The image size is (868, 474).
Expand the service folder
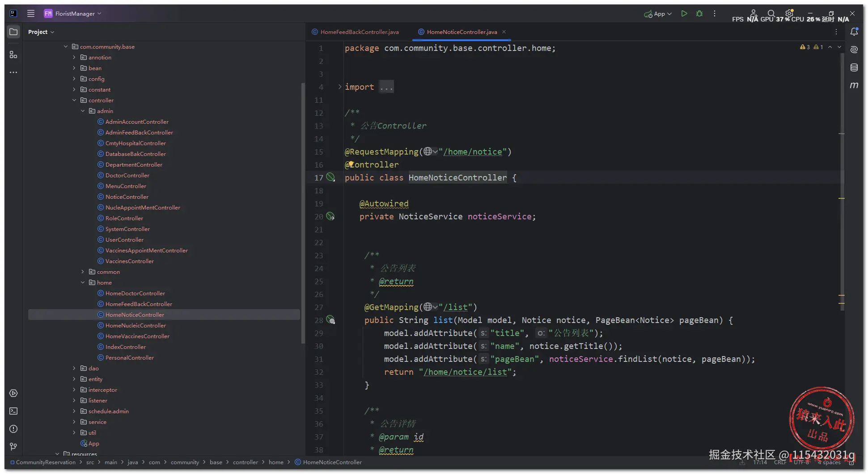coord(74,422)
